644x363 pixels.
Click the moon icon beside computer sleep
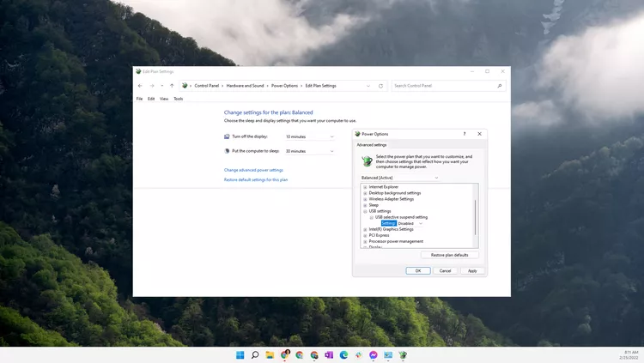pos(227,151)
